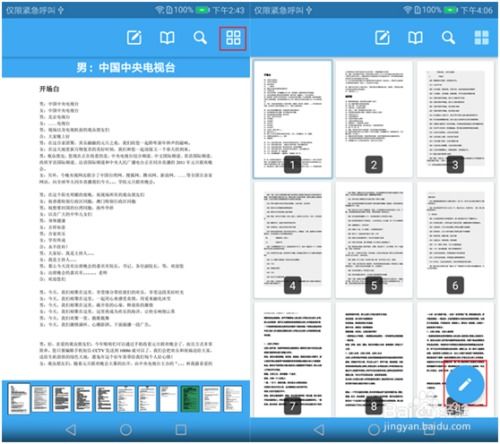Select the page 3 thumbnail
The height and width of the screenshot is (444, 500).
coord(455,119)
